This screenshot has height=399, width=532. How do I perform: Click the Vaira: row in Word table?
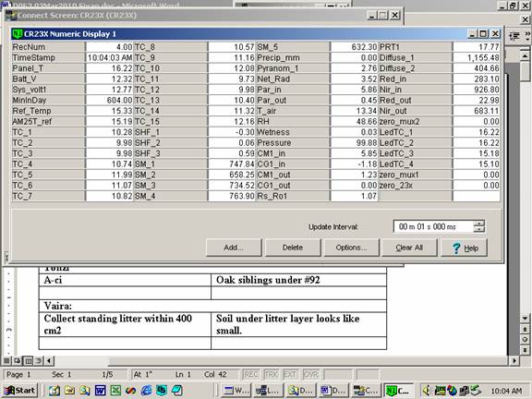click(212, 306)
